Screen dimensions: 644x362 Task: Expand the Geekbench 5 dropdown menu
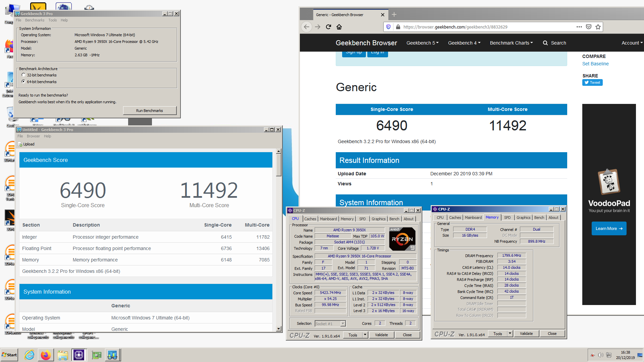[423, 43]
